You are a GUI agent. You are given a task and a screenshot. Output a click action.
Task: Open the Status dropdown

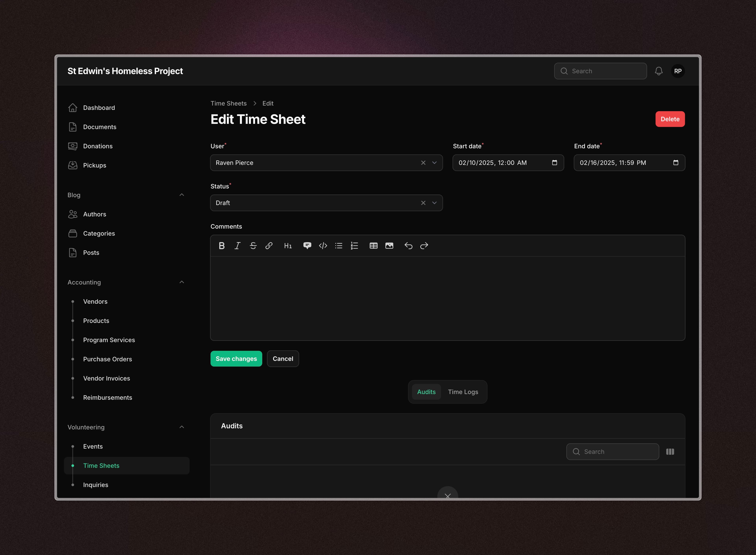(x=434, y=203)
